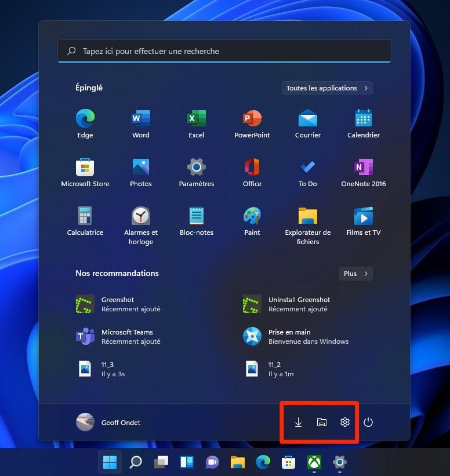Launch Films et TV
Screen dimensions: 450x476
[364, 221]
